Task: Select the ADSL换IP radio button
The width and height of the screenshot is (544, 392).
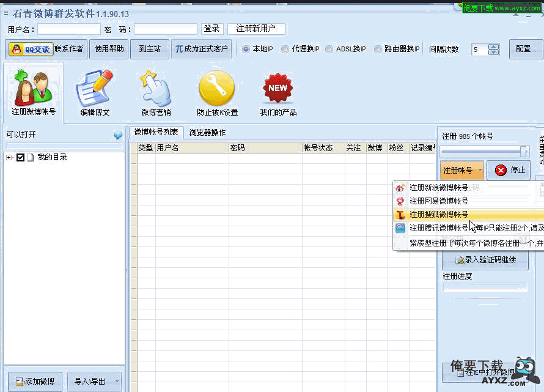Action: click(x=329, y=50)
